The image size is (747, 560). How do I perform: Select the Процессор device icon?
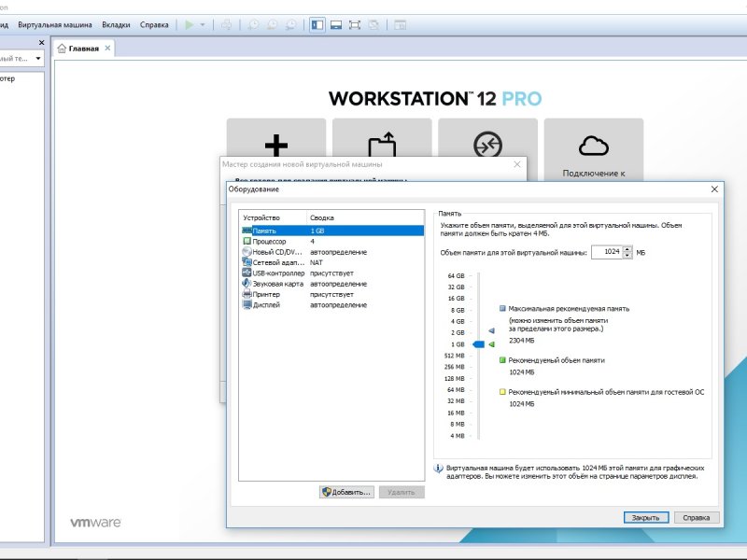point(247,242)
